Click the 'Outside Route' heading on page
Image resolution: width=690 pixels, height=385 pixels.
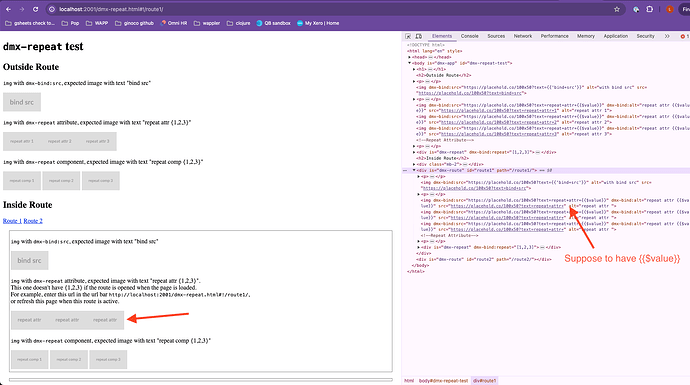click(x=31, y=67)
